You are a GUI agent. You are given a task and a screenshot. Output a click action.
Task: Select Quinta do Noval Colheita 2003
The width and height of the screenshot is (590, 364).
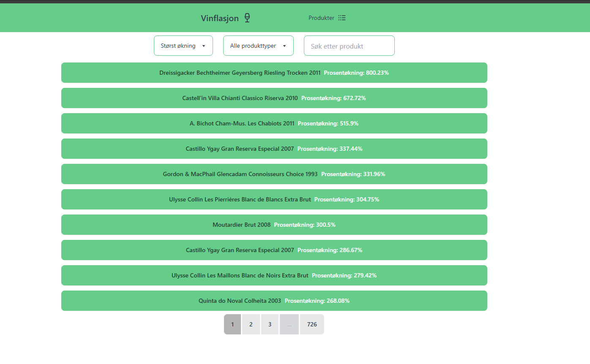pos(274,301)
